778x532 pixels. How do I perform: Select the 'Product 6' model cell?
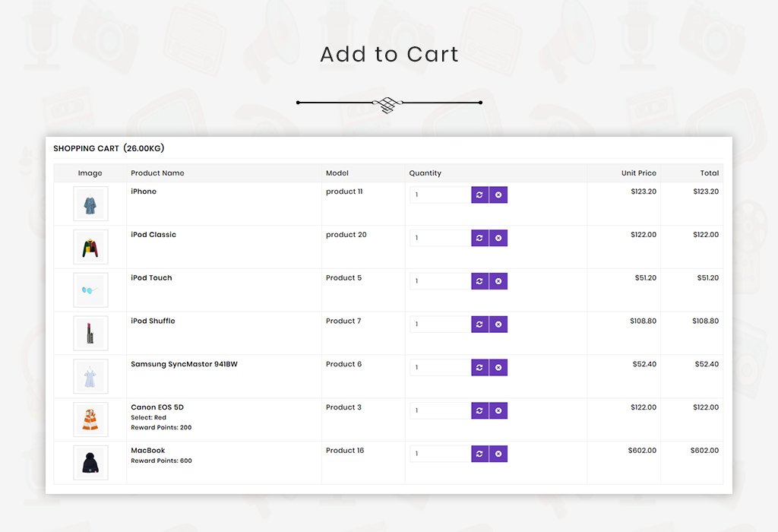(344, 364)
